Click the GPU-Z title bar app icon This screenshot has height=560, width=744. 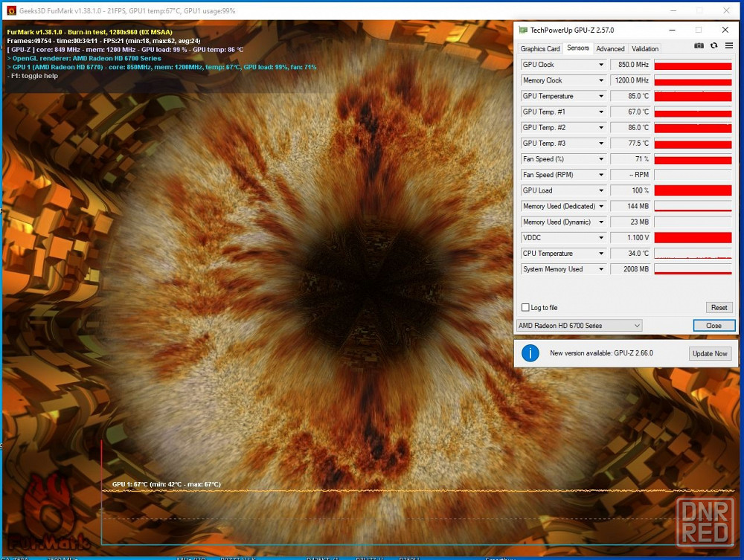pos(523,30)
